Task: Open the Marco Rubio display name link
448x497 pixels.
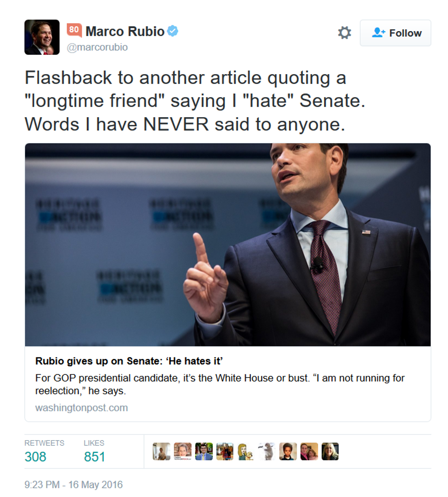Action: (x=125, y=32)
